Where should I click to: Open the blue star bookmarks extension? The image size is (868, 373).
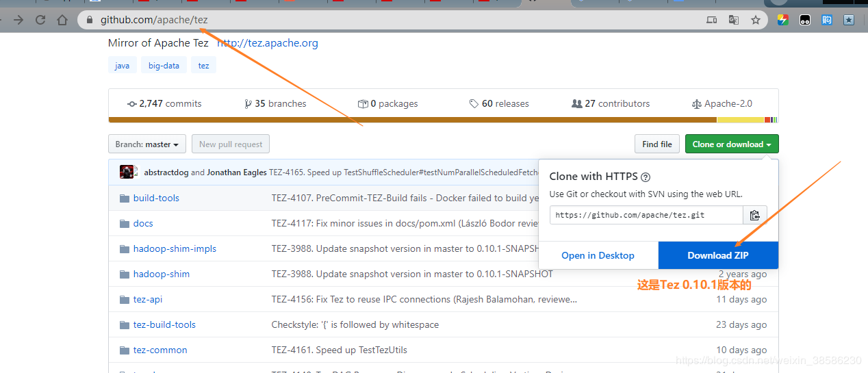click(849, 20)
